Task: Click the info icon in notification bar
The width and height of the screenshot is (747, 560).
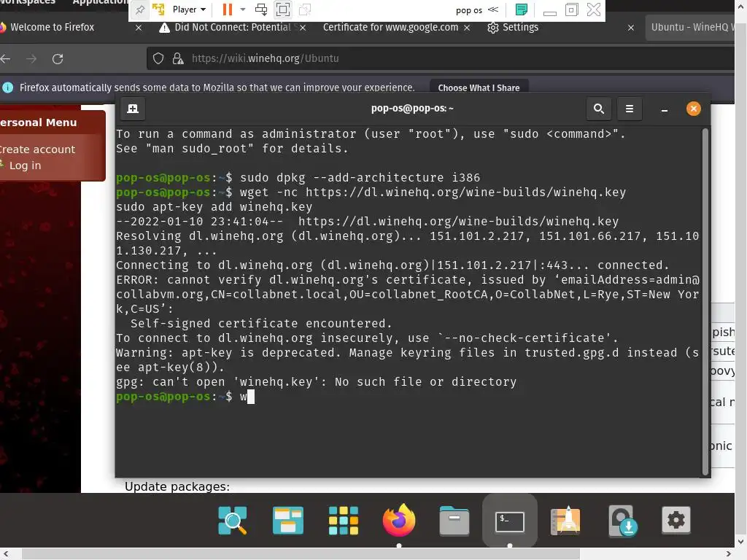Action: pyautogui.click(x=7, y=87)
